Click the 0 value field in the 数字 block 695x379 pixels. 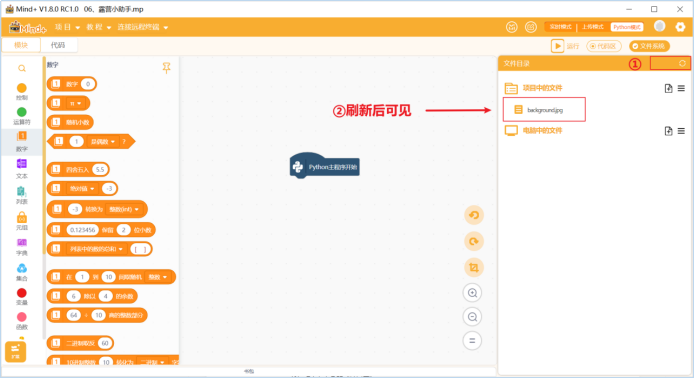tap(88, 84)
